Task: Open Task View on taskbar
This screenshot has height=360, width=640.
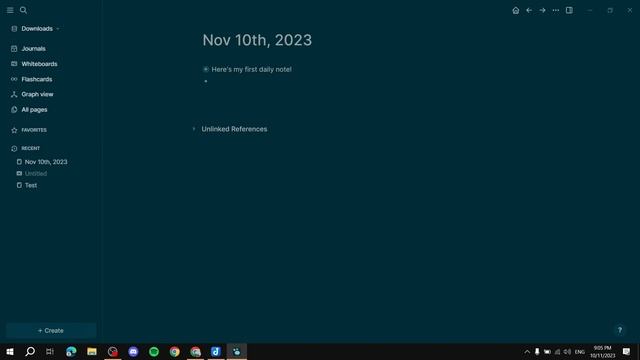Action: tap(50, 351)
